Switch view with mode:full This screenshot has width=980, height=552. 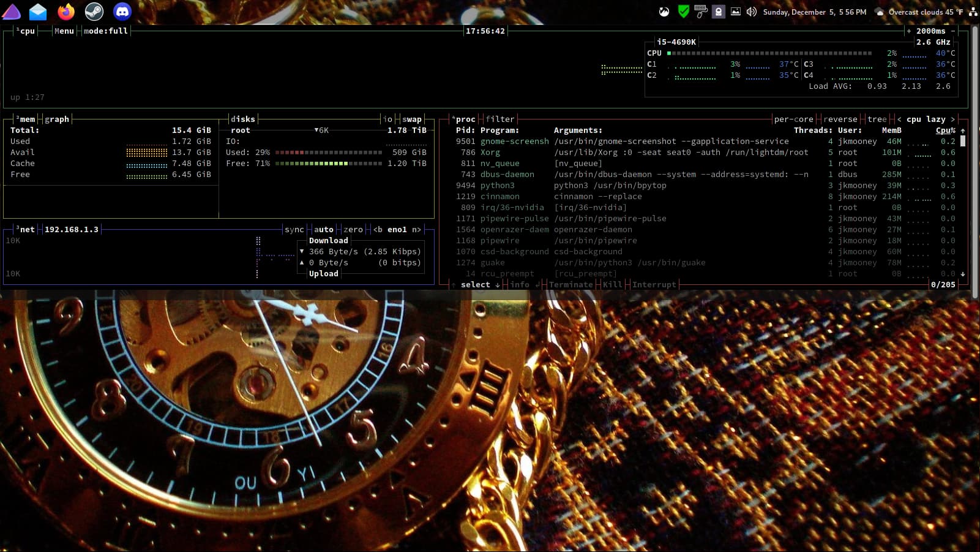click(x=106, y=31)
